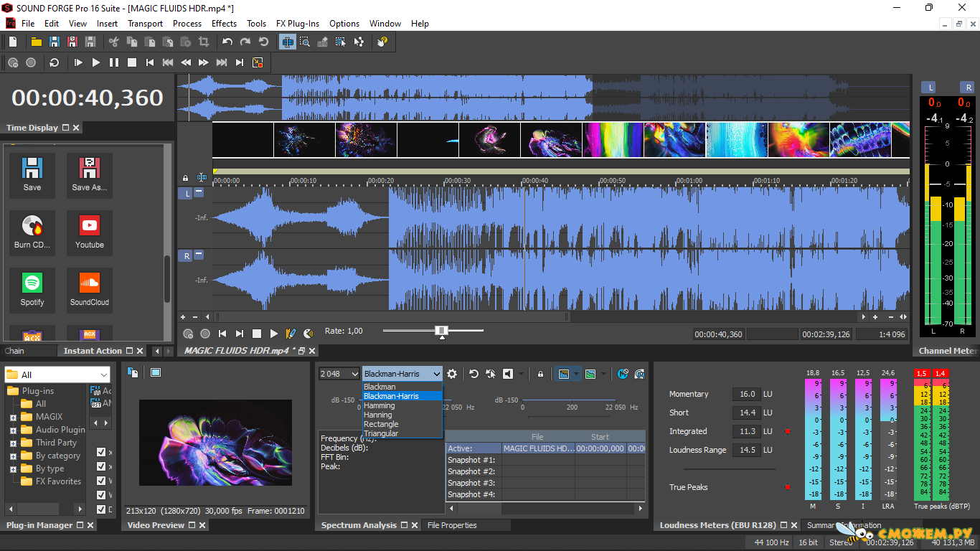This screenshot has width=980, height=551.
Task: Close the Time Display panel
Action: (76, 128)
